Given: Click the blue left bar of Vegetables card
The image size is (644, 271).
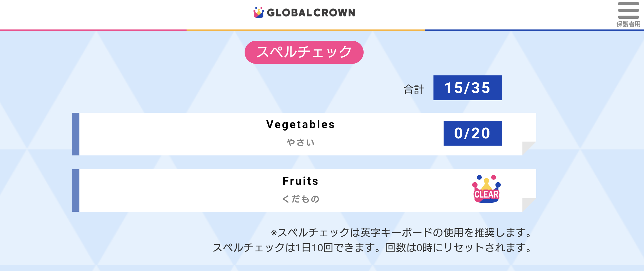Looking at the screenshot, I should (x=76, y=134).
